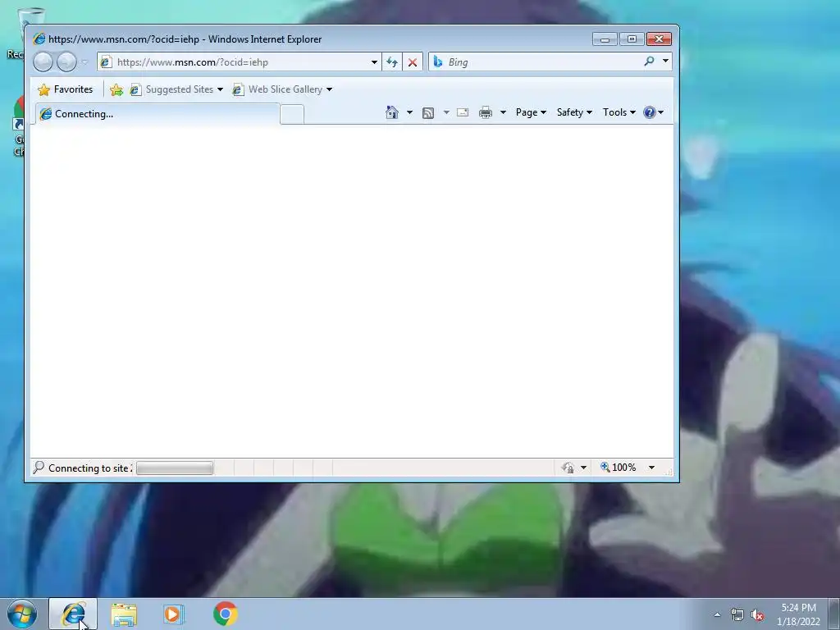Click the Bing search box
The width and height of the screenshot is (840, 630).
(x=536, y=62)
